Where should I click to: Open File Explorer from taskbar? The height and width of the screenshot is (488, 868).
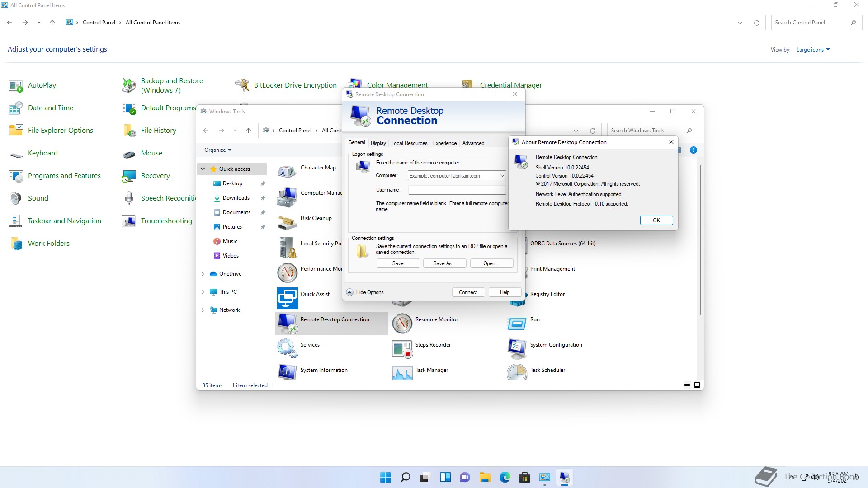(485, 477)
